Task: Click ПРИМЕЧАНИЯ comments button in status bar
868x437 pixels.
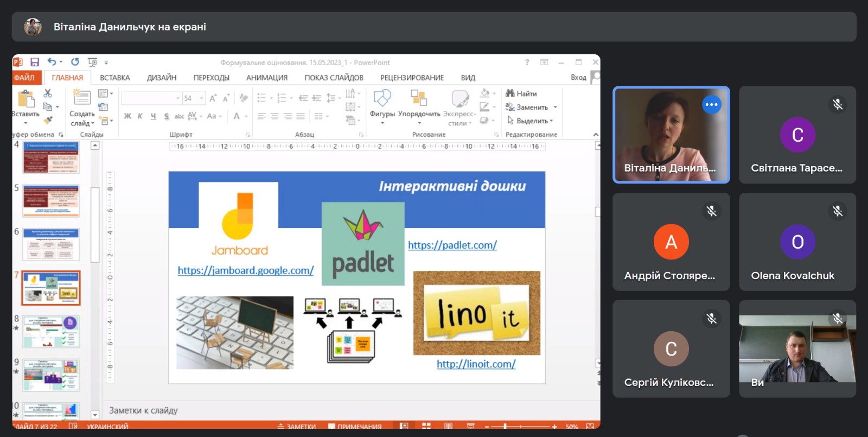Action: click(x=355, y=426)
